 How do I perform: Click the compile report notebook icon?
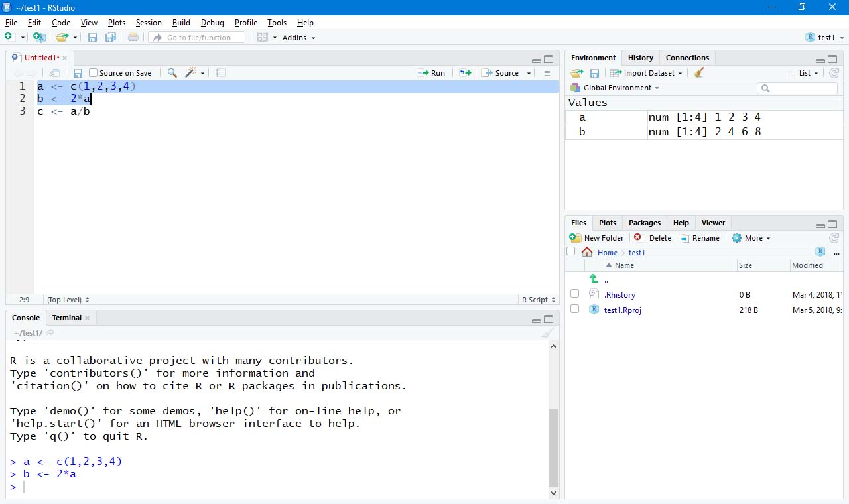click(221, 73)
